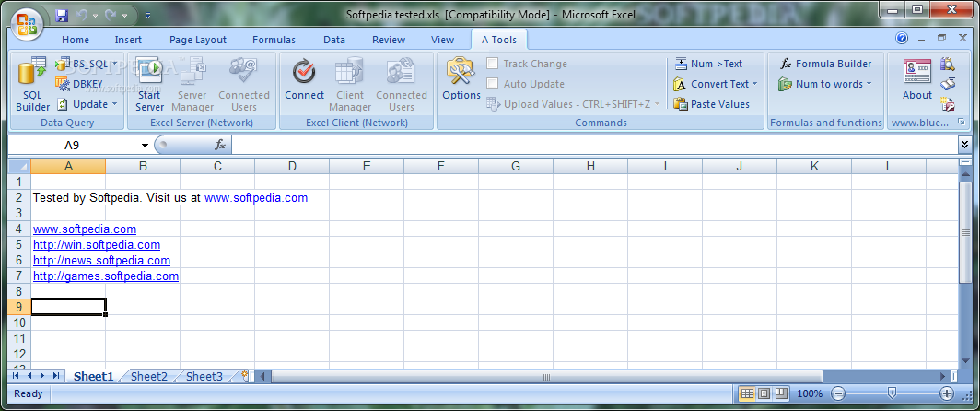The image size is (980, 411).
Task: Open the About A-Tools dialog
Action: 916,80
